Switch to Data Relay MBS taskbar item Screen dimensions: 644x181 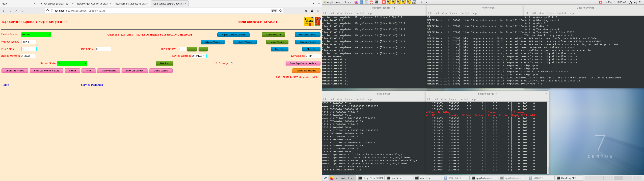click(x=569, y=178)
